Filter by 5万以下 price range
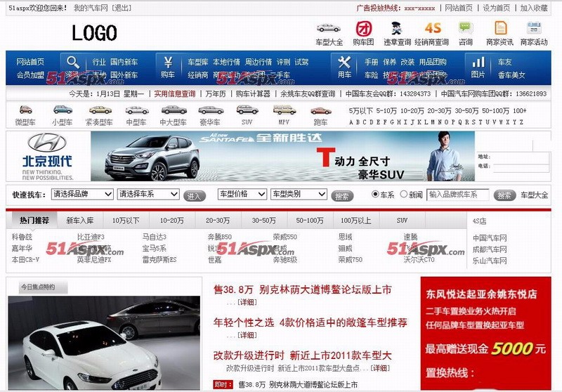The height and width of the screenshot is (392, 562). [x=361, y=111]
